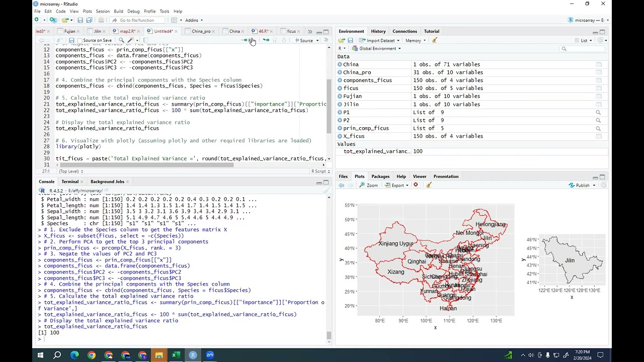This screenshot has height=362, width=644.
Task: Open Excel from the taskbar
Action: 176,355
